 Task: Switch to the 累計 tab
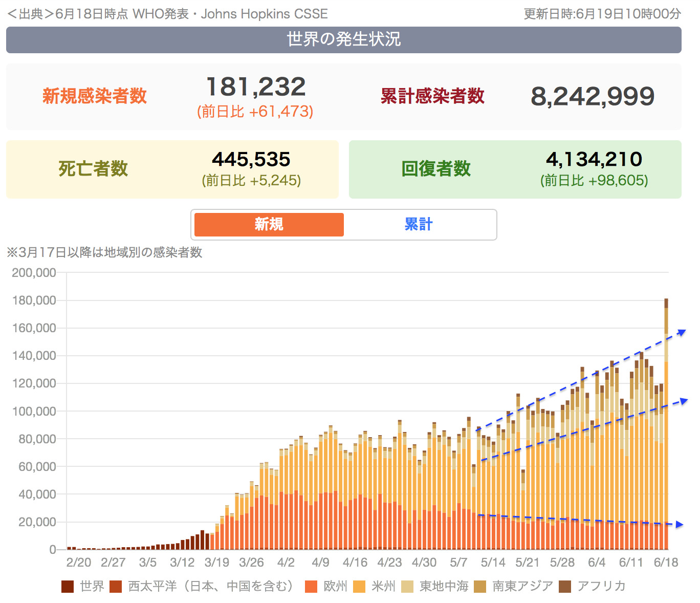pos(419,225)
